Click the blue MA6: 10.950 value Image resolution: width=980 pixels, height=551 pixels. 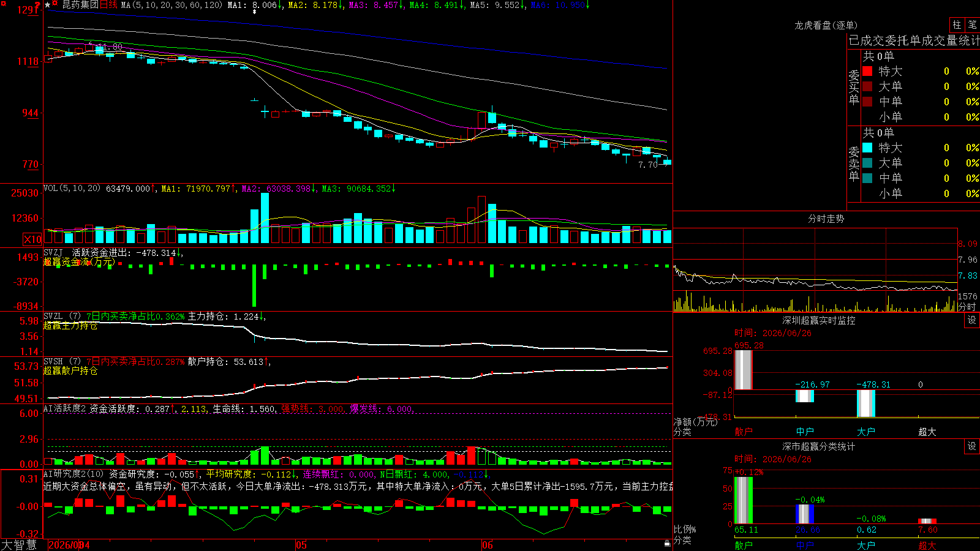point(560,5)
